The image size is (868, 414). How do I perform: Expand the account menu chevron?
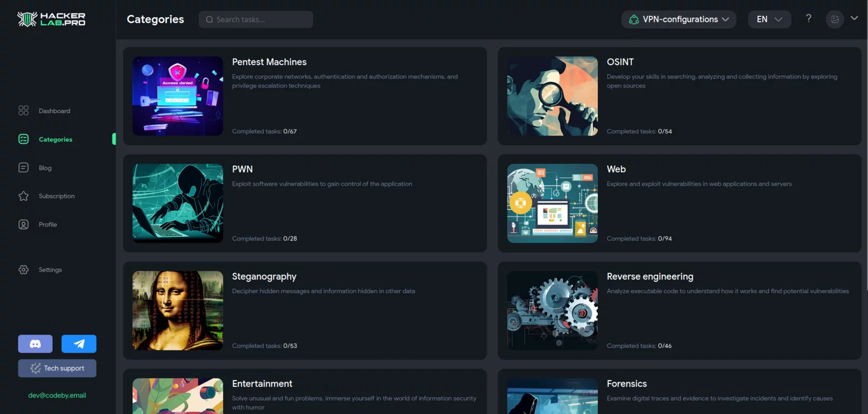coord(854,18)
